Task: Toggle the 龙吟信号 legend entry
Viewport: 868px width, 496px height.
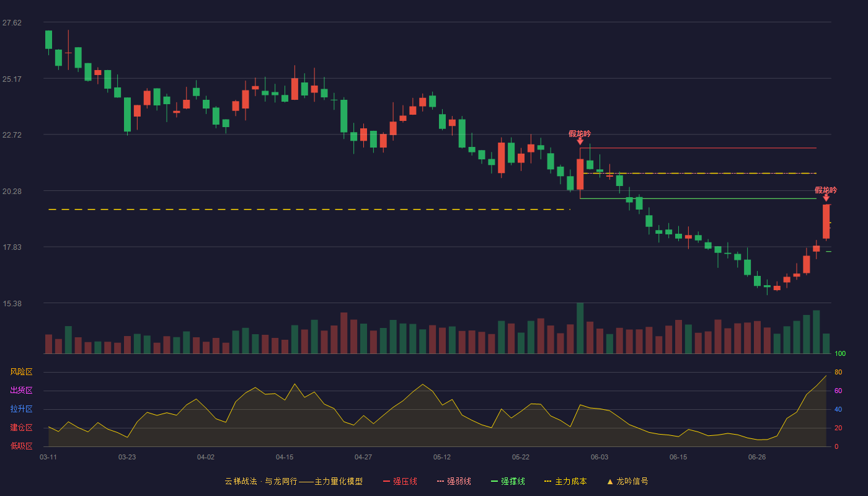Action: (x=632, y=481)
